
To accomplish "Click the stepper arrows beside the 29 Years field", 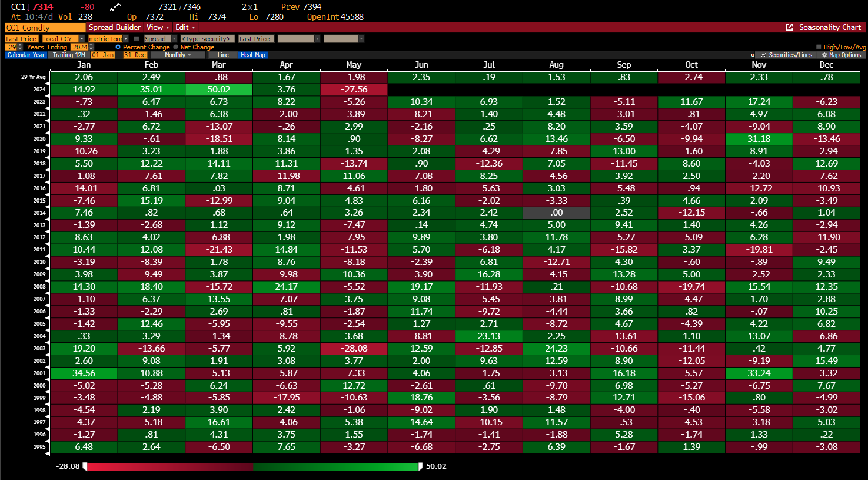I will coord(21,47).
